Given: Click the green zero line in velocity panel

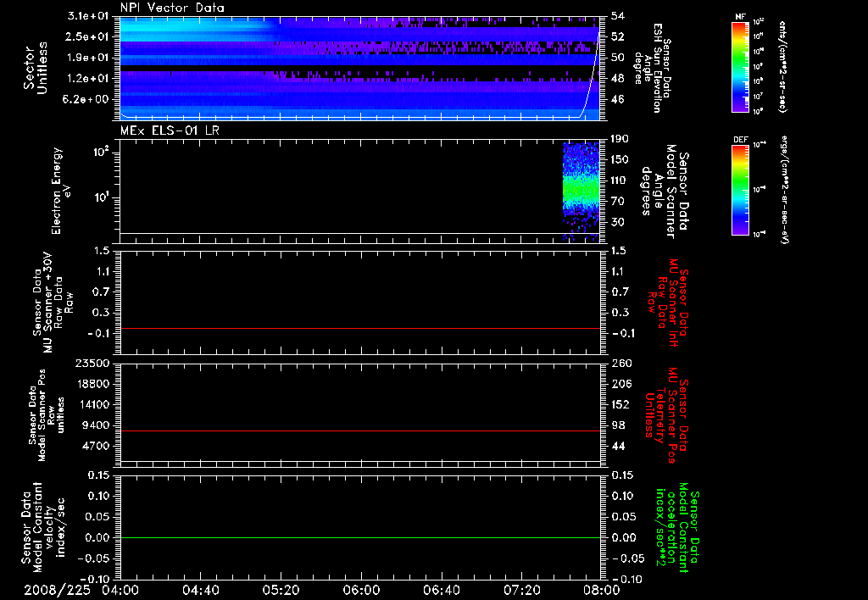Looking at the screenshot, I should click(x=359, y=537).
